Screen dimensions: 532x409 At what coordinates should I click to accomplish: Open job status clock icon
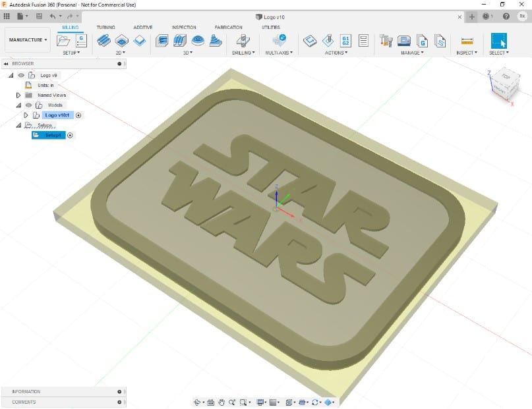487,16
